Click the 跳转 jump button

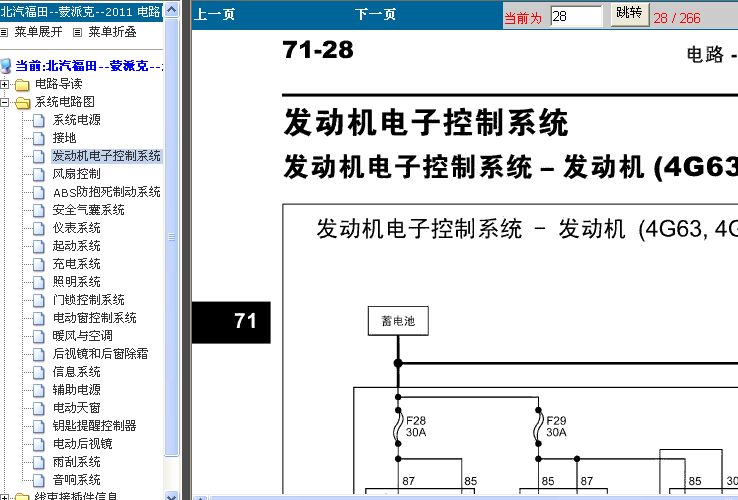(x=630, y=14)
